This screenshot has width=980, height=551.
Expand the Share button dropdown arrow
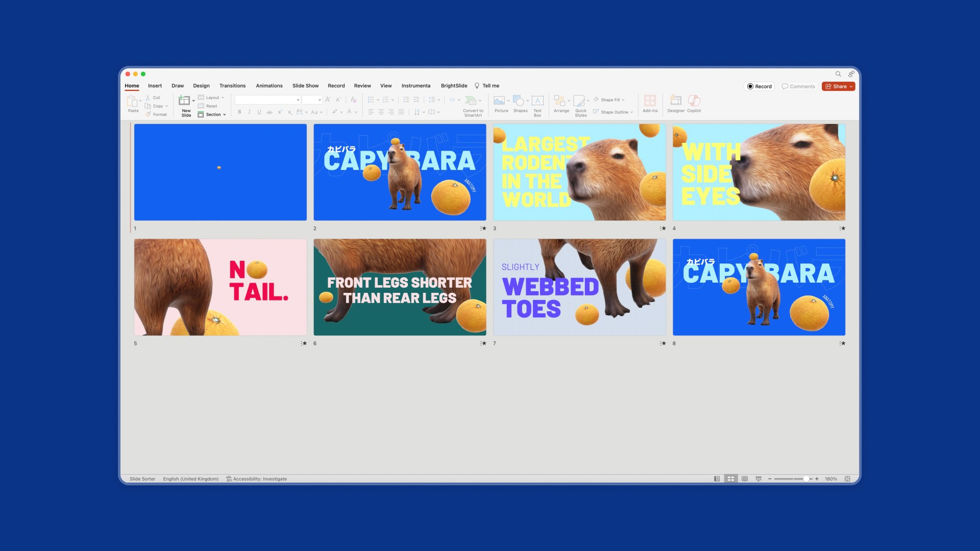point(851,87)
